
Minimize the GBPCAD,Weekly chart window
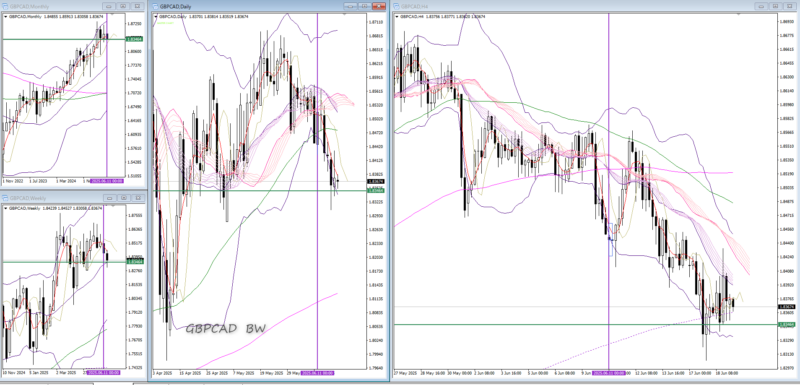110,197
